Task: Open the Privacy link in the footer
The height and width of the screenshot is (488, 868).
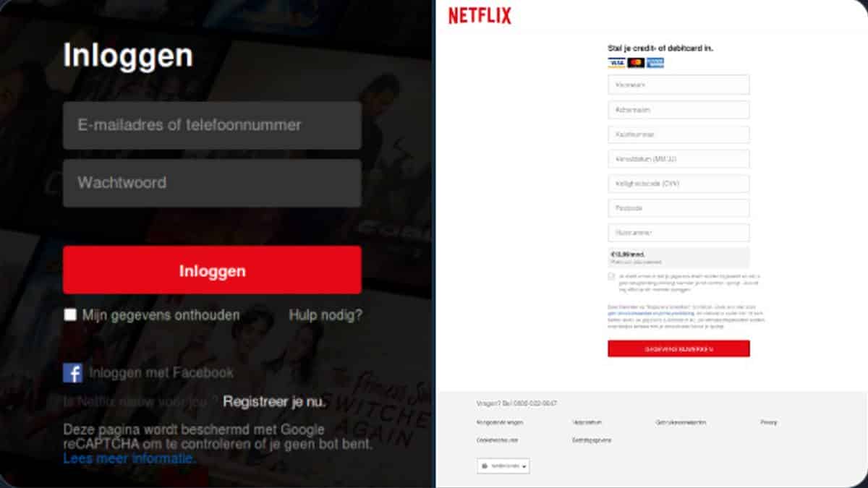Action: 768,422
